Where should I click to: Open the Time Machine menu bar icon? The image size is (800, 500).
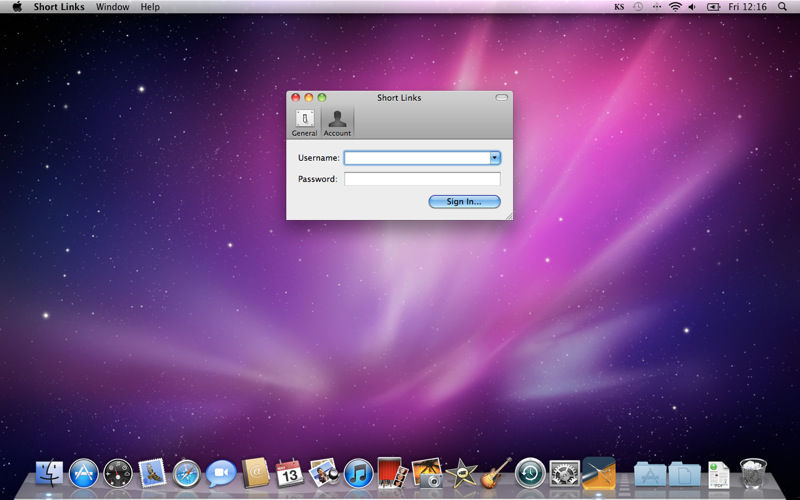point(638,7)
